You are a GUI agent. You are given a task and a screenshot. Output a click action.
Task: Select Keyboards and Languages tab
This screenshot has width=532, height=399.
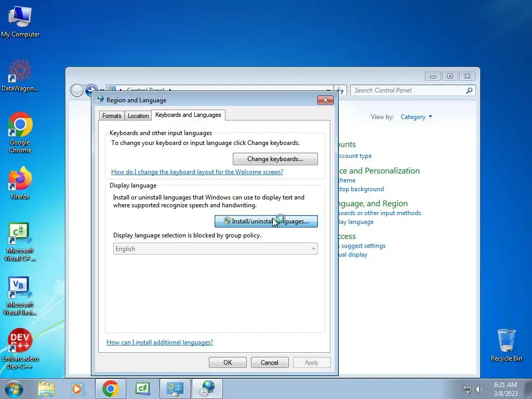point(188,115)
